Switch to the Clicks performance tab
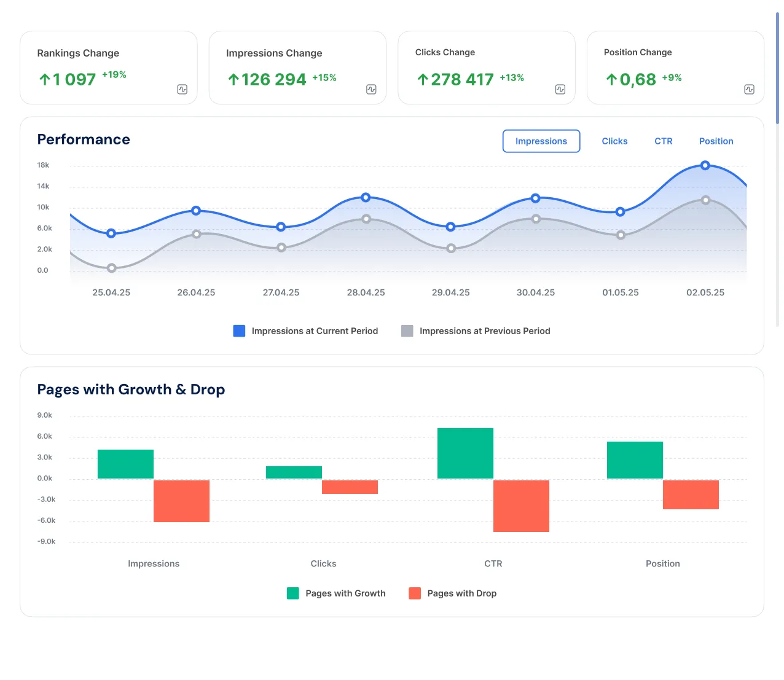 (614, 141)
